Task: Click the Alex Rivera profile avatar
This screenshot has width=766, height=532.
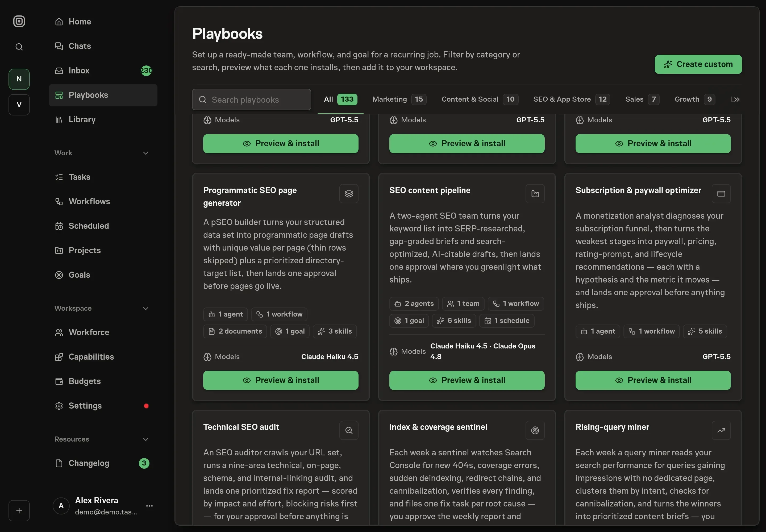Action: 61,506
